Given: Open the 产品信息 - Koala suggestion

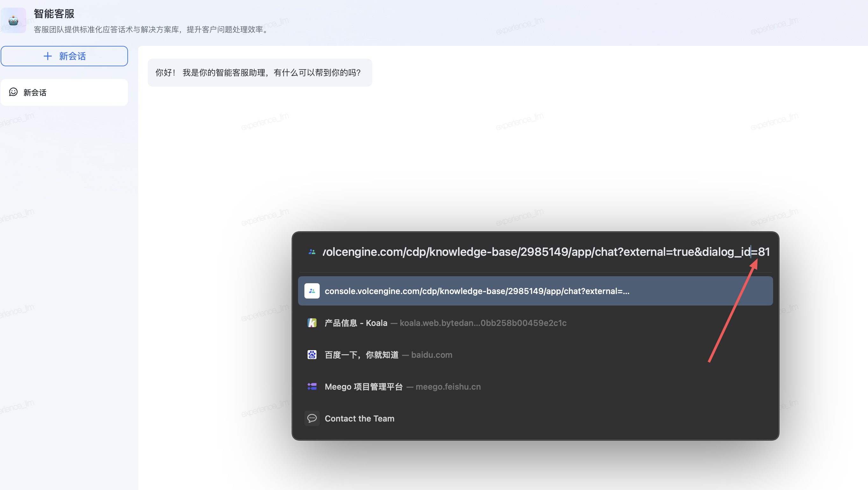Looking at the screenshot, I should (x=356, y=323).
